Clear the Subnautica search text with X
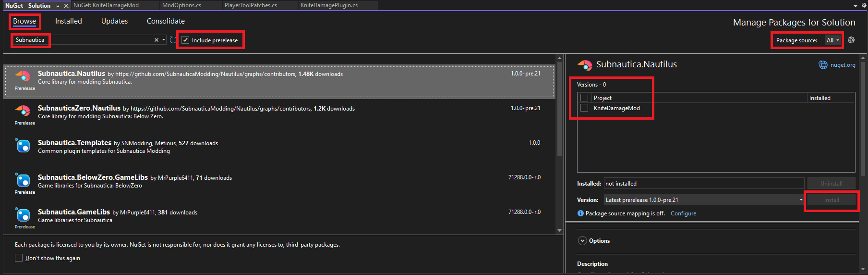 pyautogui.click(x=156, y=40)
